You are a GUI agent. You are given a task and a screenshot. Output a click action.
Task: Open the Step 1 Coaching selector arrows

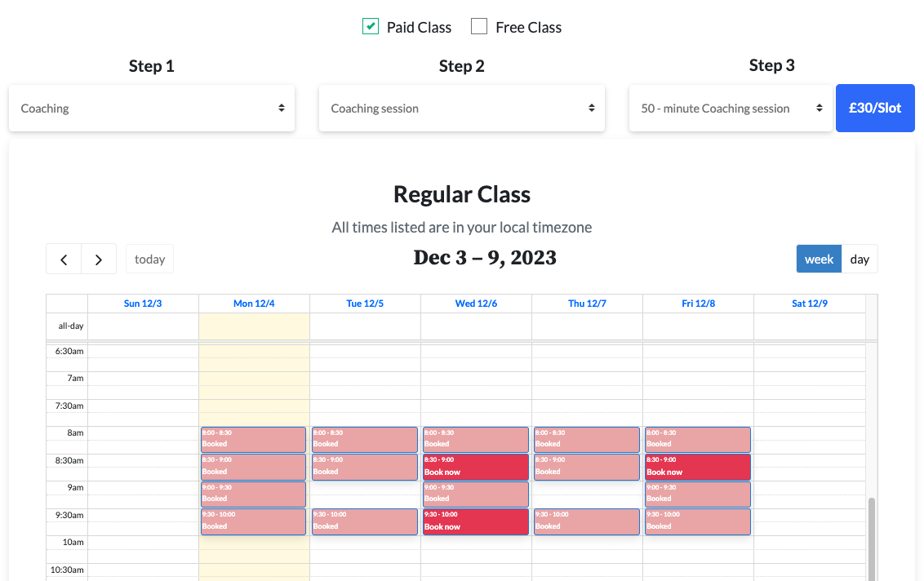282,107
